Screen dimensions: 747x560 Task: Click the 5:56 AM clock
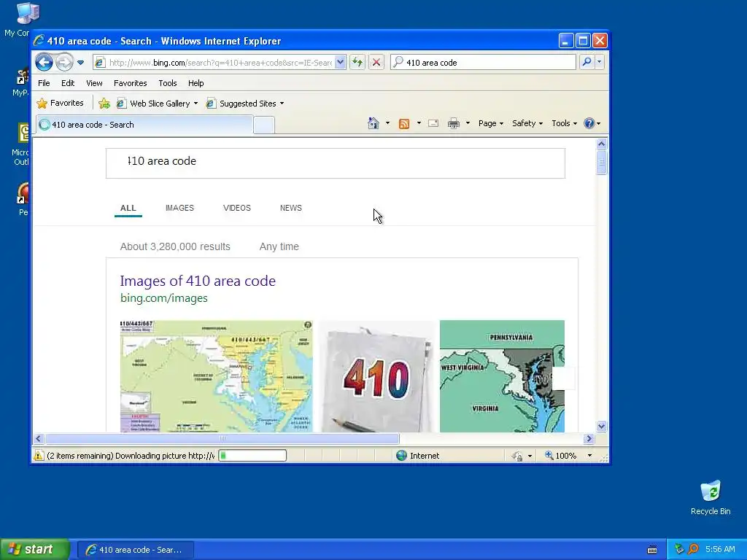pyautogui.click(x=720, y=550)
